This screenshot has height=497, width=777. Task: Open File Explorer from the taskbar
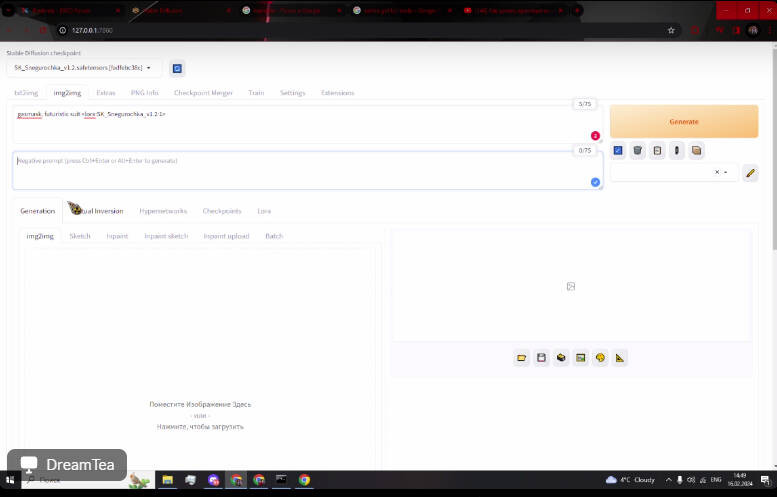tap(167, 480)
